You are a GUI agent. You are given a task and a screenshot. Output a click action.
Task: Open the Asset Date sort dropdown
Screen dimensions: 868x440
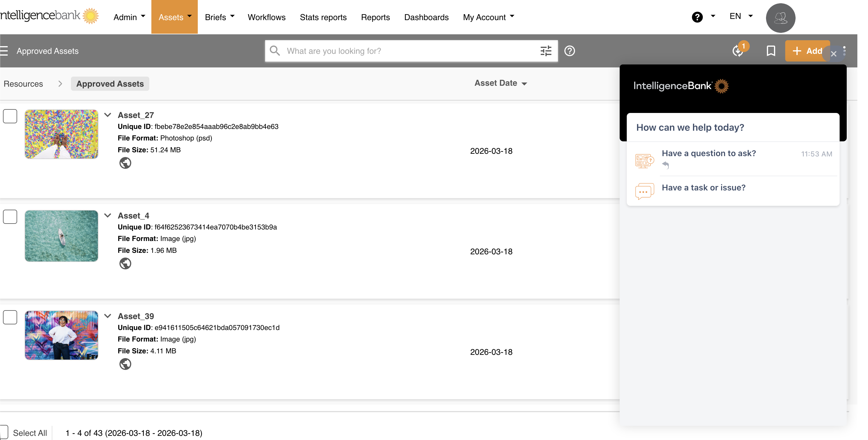pyautogui.click(x=501, y=83)
